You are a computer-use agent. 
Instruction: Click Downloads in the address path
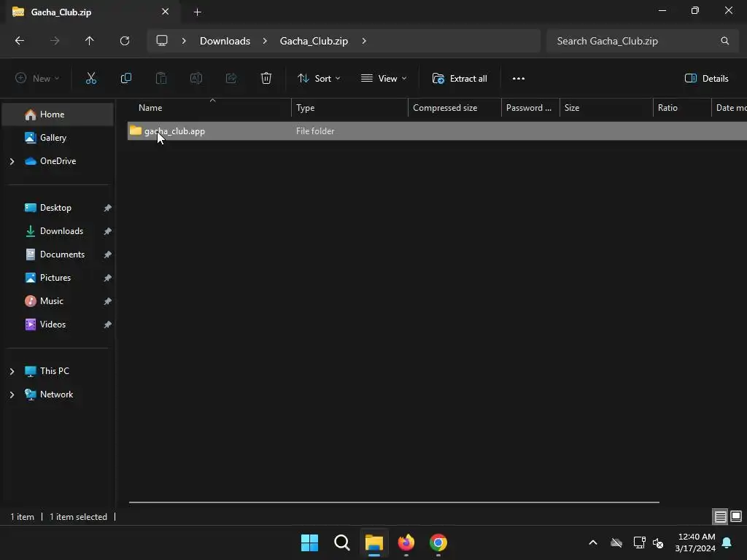click(x=225, y=41)
